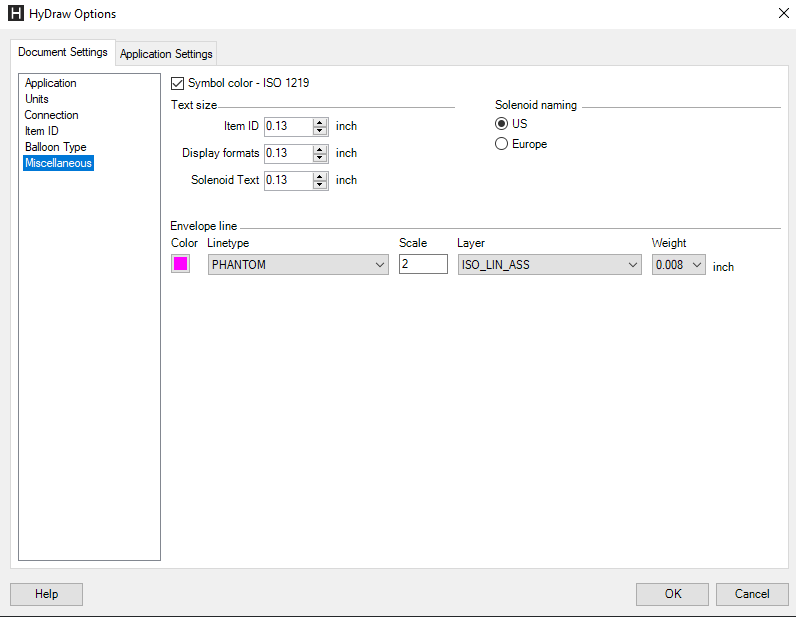The height and width of the screenshot is (617, 796).
Task: Increase Display formats size with up arrow
Action: tap(320, 149)
